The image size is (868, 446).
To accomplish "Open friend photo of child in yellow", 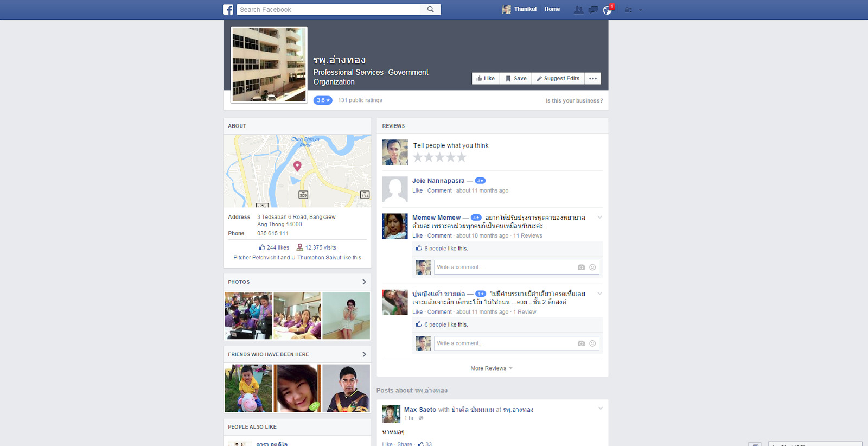I will tap(248, 388).
